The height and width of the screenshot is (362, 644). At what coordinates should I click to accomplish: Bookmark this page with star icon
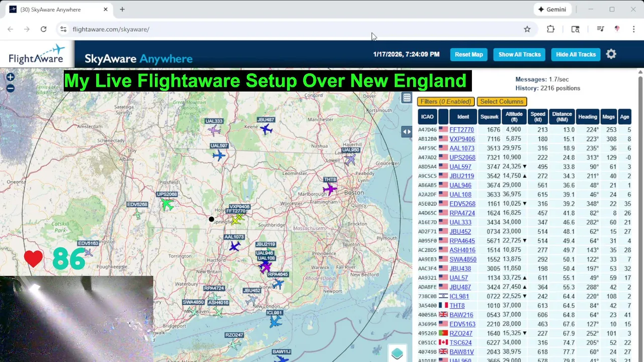(527, 29)
